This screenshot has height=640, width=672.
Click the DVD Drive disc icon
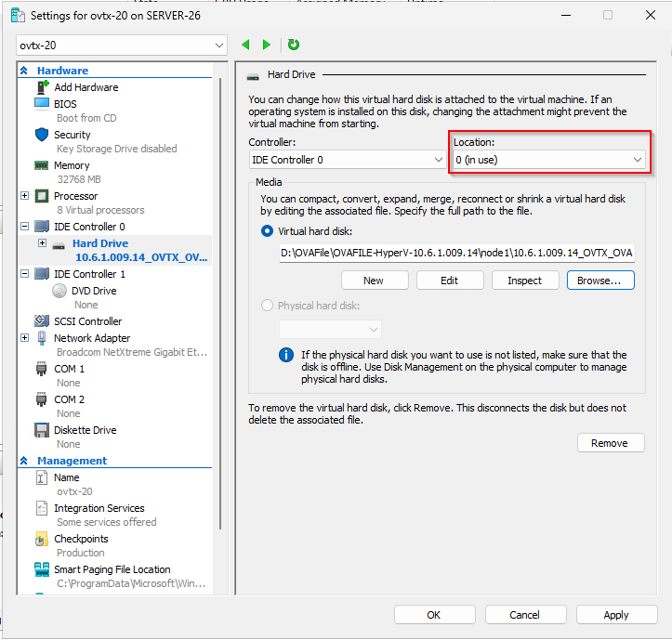click(59, 291)
